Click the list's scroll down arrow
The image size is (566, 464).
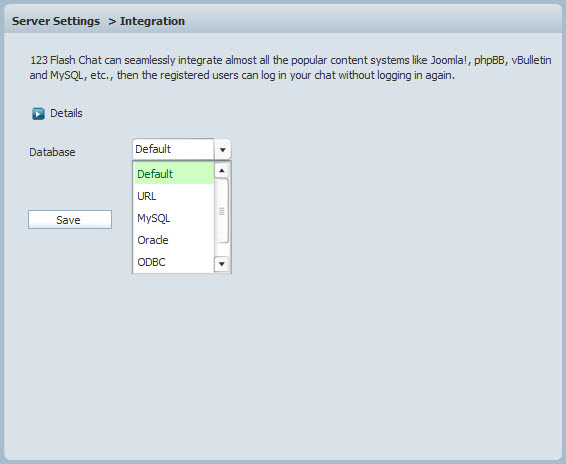[x=222, y=264]
